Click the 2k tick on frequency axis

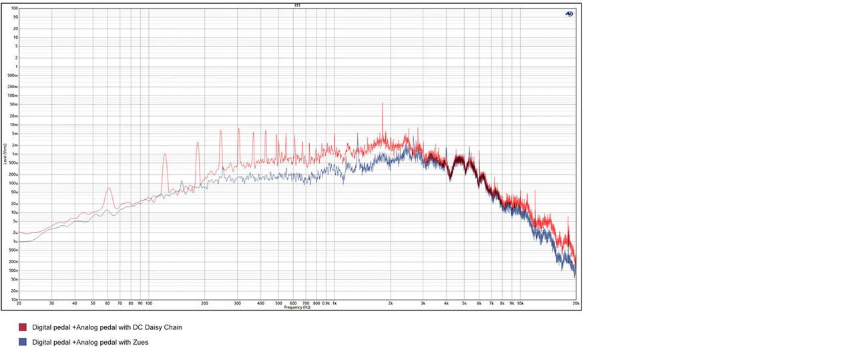pos(391,303)
